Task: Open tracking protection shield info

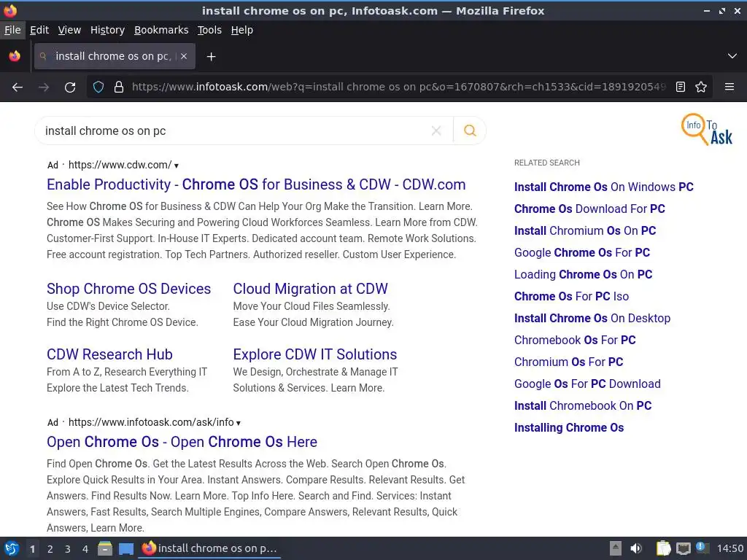Action: pyautogui.click(x=98, y=87)
